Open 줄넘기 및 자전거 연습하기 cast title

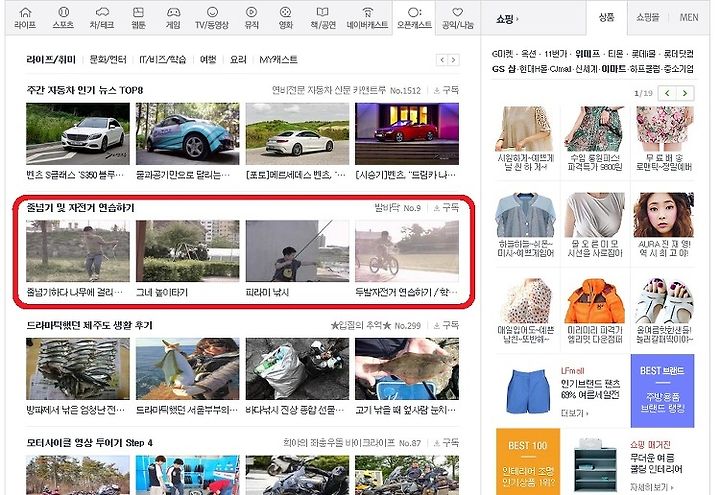(80, 208)
